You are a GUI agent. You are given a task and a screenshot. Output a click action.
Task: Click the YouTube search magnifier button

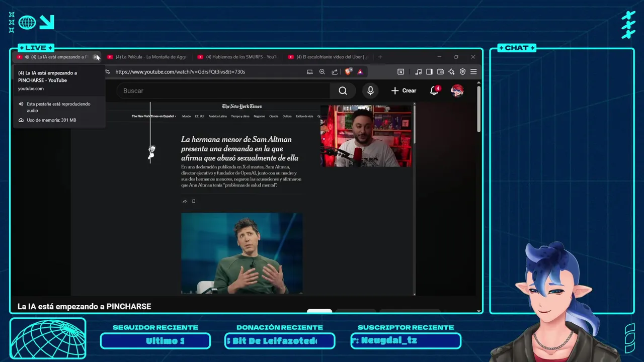click(x=343, y=90)
